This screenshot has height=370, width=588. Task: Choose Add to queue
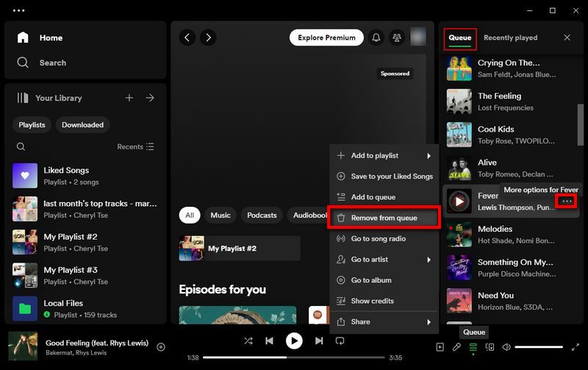pos(384,197)
